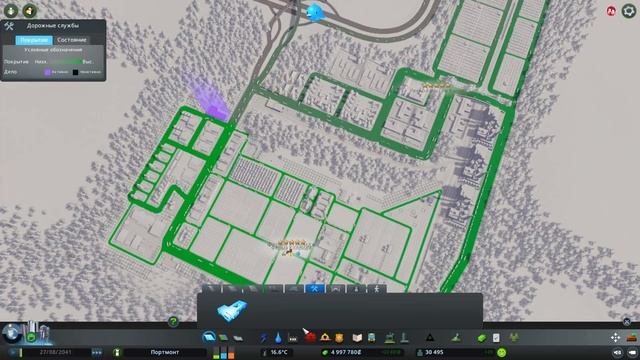
Task: Click the money balance 4 997 780
Action: [x=346, y=352]
